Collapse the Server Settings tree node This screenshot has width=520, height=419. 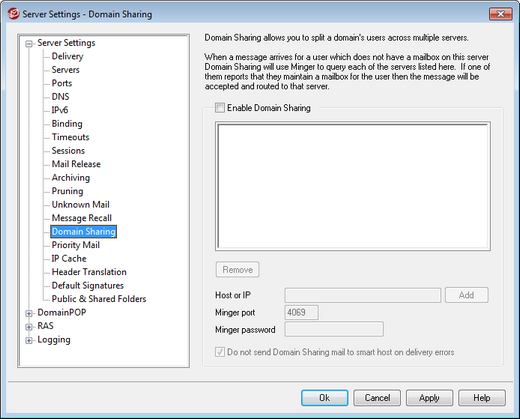(x=29, y=43)
